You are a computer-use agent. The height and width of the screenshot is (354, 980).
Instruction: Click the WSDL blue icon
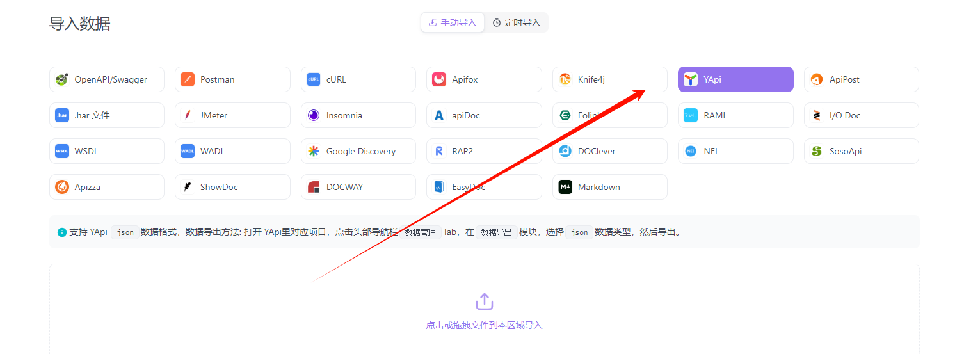tap(62, 151)
